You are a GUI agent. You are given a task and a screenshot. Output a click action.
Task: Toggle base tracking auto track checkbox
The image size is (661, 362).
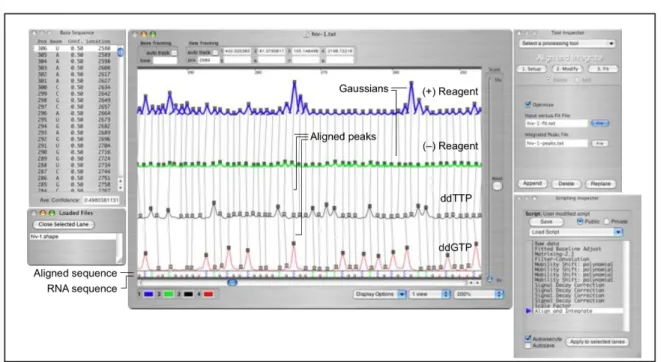click(174, 53)
